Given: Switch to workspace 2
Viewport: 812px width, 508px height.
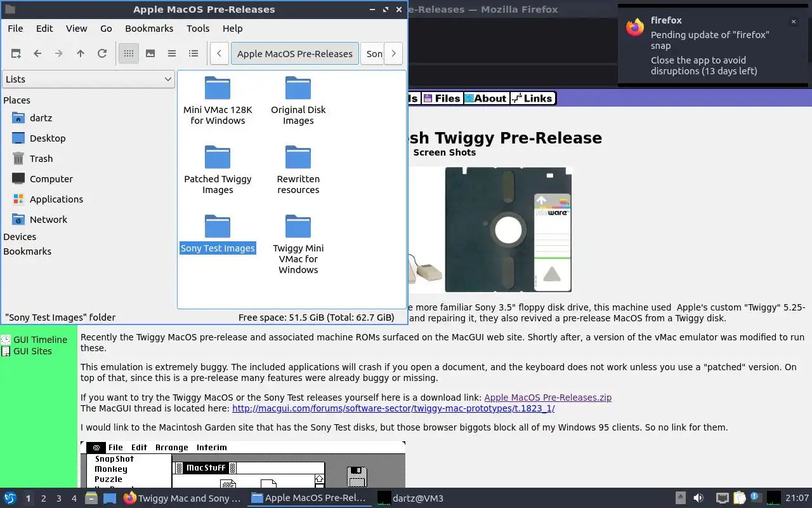Looking at the screenshot, I should pos(43,498).
